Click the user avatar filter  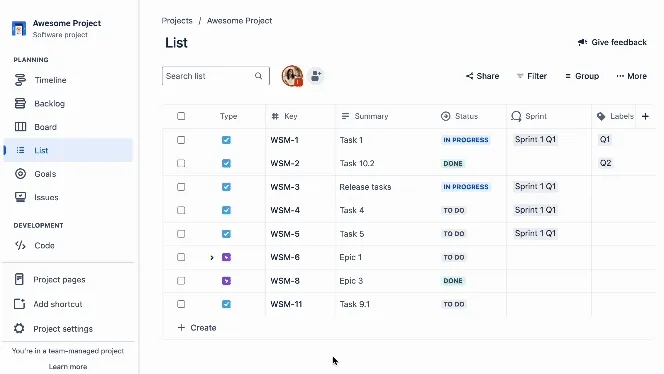click(x=292, y=76)
